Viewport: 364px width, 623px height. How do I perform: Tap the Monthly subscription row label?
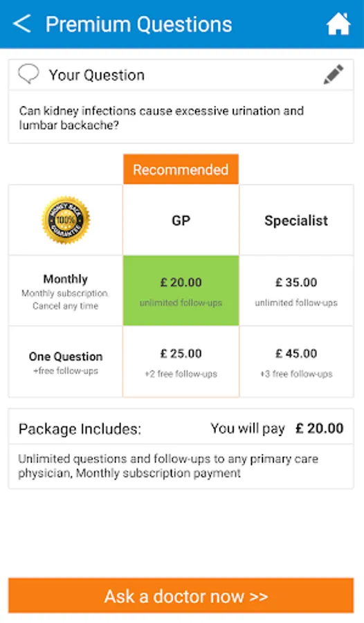[66, 291]
